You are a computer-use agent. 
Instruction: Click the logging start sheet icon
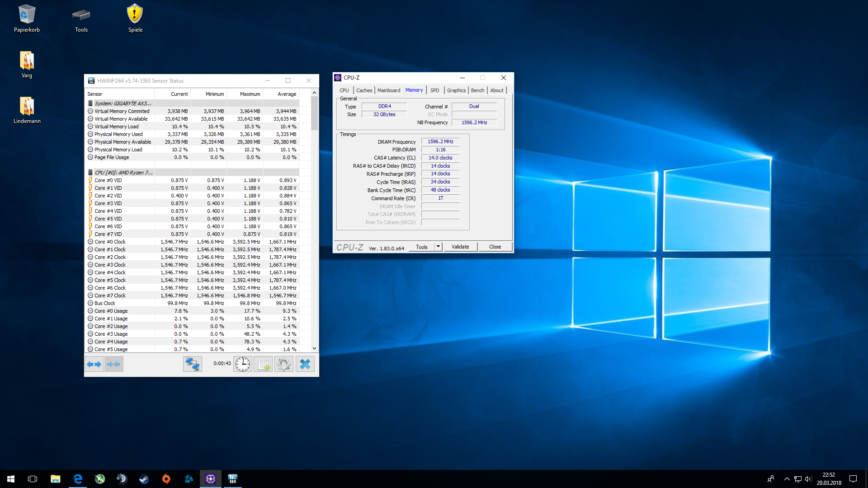[263, 364]
